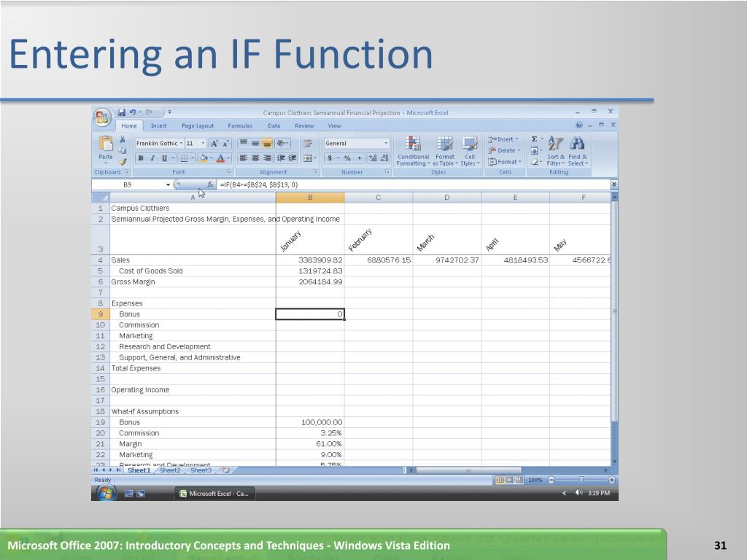Open the Office Button menu
Image resolution: width=747 pixels, height=560 pixels.
point(102,117)
